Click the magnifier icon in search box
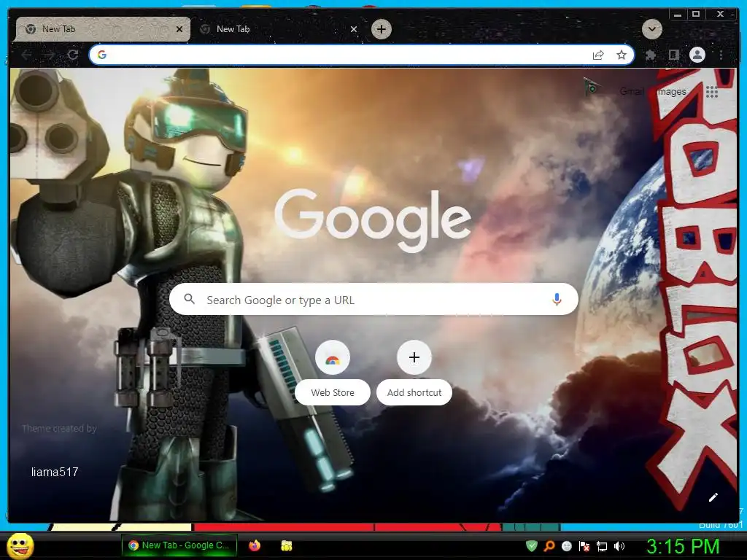Image resolution: width=747 pixels, height=560 pixels. click(189, 299)
